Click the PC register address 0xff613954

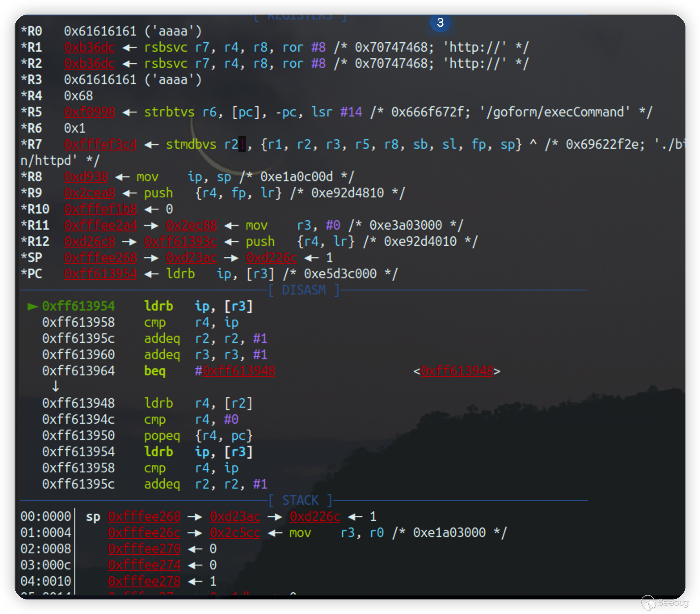(x=100, y=274)
